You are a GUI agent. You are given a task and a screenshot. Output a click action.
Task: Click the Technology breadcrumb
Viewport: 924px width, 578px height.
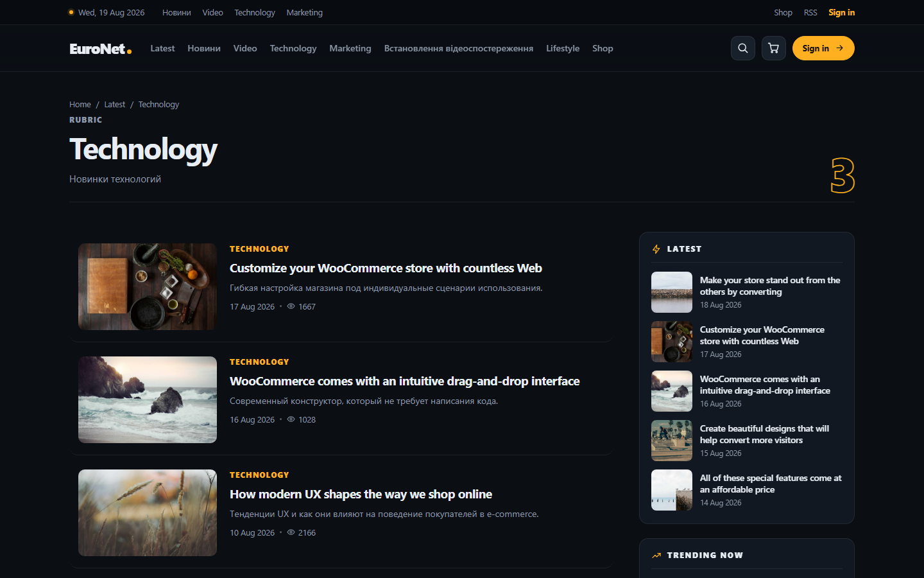158,104
